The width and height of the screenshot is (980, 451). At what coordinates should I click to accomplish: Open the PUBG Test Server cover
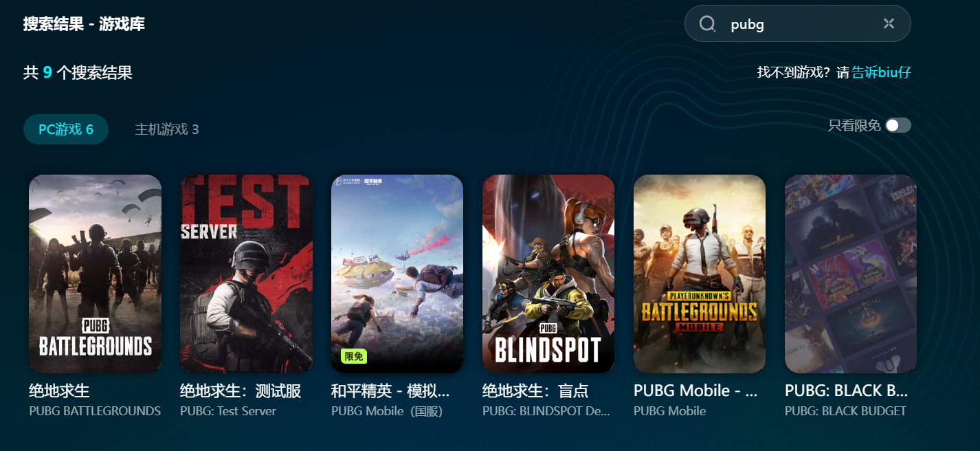click(x=246, y=274)
